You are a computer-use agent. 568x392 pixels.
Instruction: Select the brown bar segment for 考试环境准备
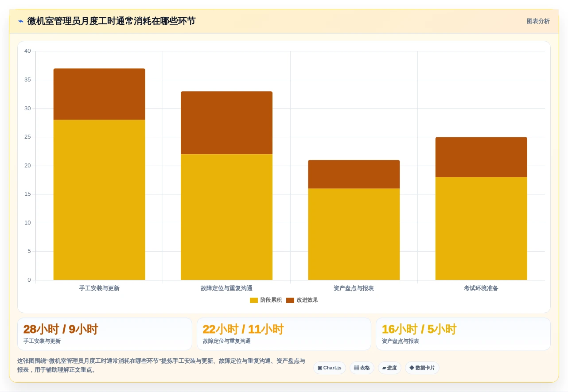point(481,157)
